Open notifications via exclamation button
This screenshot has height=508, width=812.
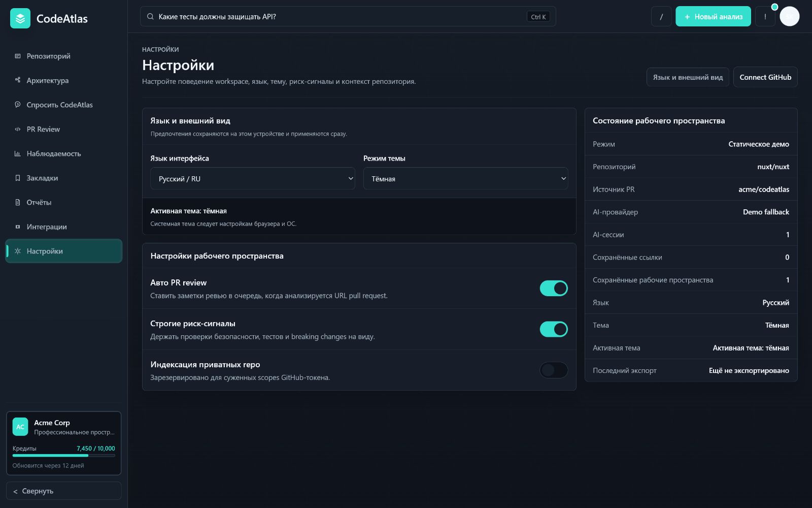click(x=765, y=17)
